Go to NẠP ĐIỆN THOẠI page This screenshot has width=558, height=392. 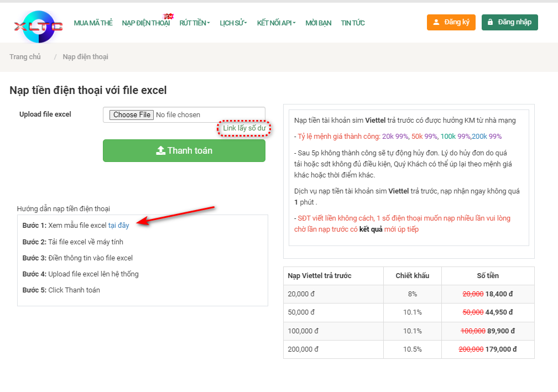point(146,23)
